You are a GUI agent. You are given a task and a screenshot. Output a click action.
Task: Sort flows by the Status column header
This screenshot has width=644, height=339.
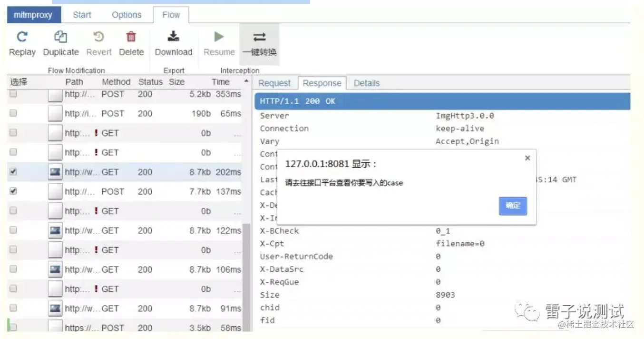point(150,82)
